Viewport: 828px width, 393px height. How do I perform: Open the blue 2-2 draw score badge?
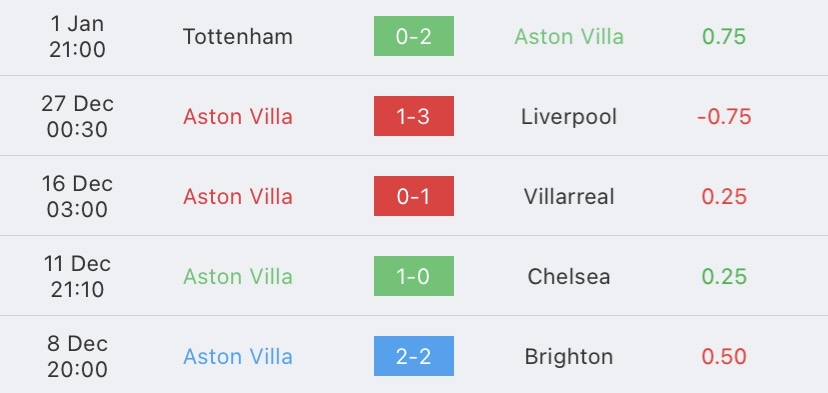(413, 356)
